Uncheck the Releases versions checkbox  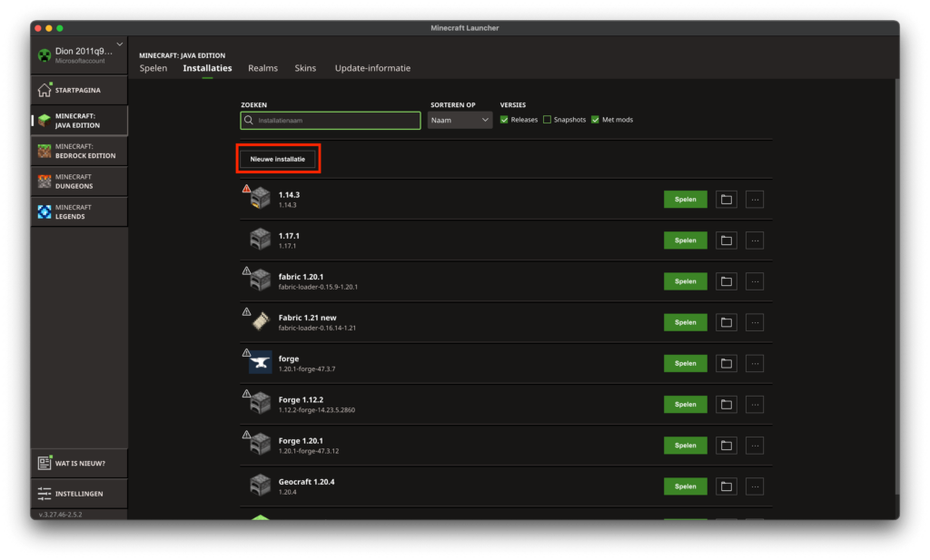[504, 120]
